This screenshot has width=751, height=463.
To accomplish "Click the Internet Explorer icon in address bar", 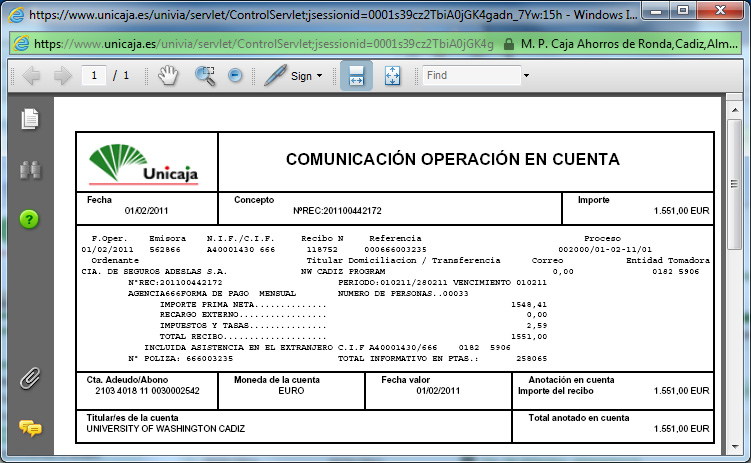I will click(21, 44).
